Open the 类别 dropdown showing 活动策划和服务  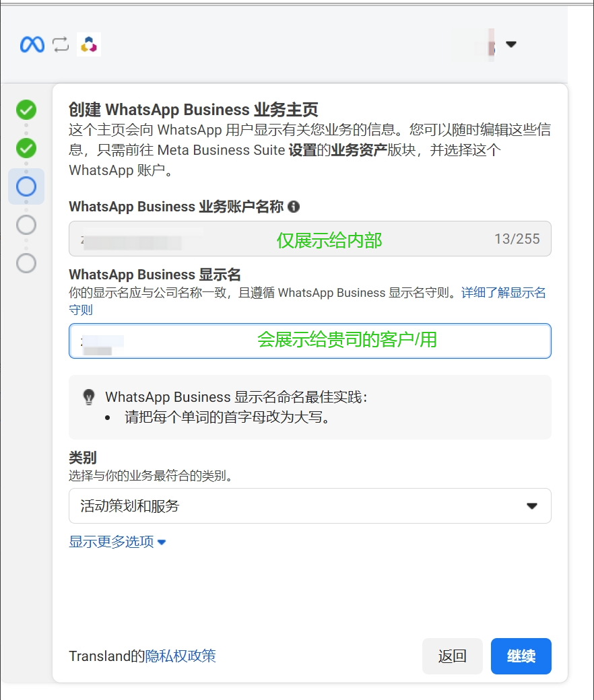[x=310, y=505]
